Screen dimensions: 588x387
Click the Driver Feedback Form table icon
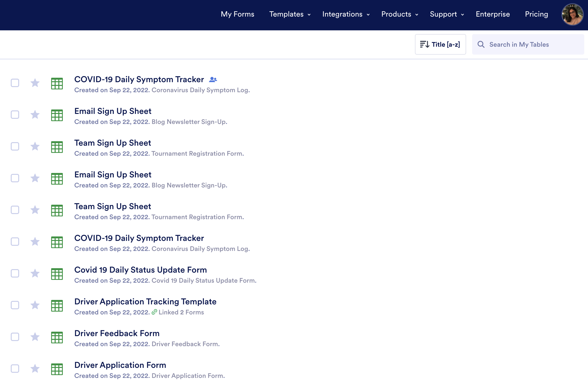pos(57,337)
